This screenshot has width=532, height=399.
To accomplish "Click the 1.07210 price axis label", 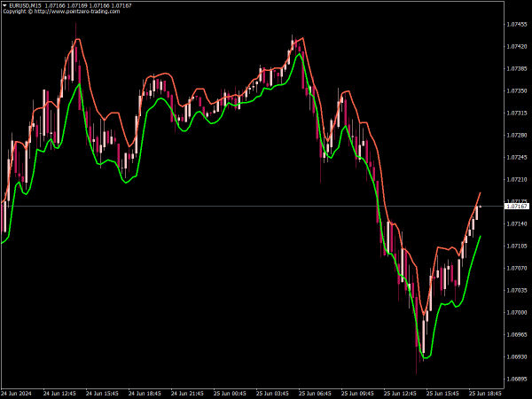I will [x=517, y=179].
